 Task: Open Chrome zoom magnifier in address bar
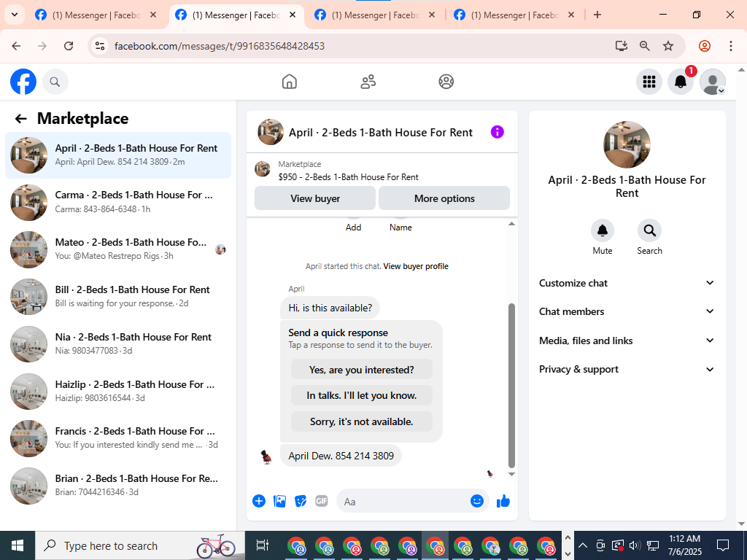645,46
